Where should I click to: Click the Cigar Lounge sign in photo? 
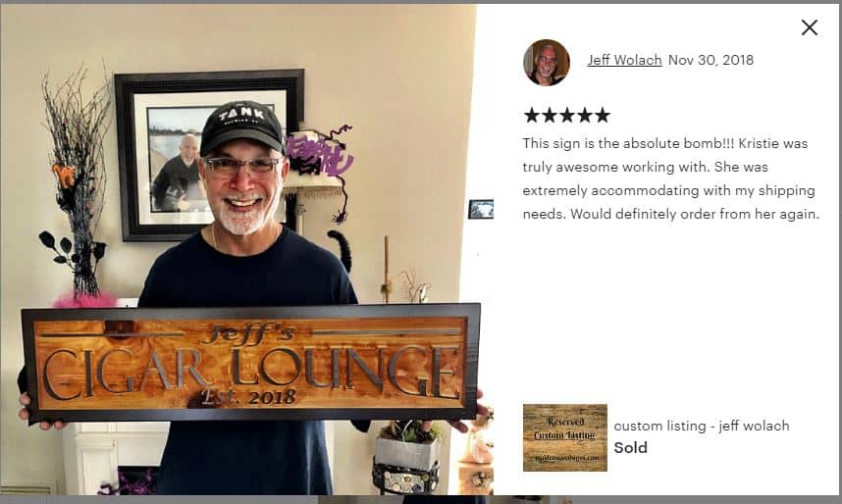[251, 364]
